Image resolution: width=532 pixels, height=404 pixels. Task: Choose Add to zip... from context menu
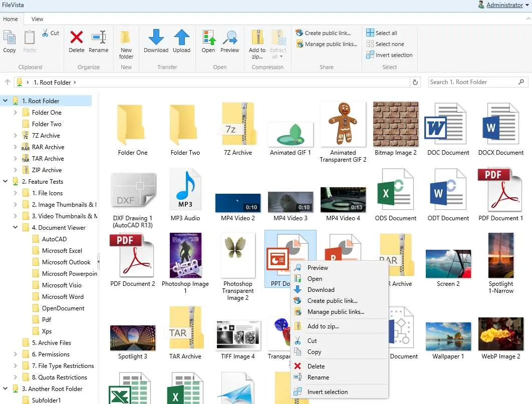point(339,326)
